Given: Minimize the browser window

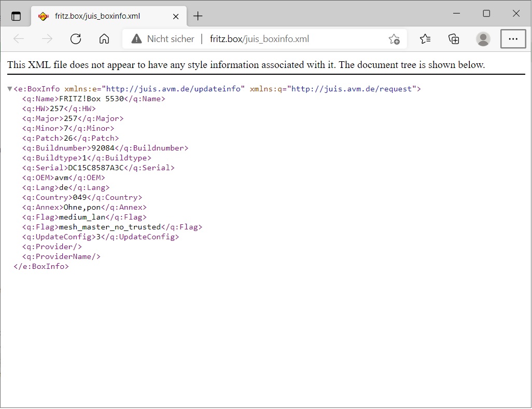Looking at the screenshot, I should 457,13.
